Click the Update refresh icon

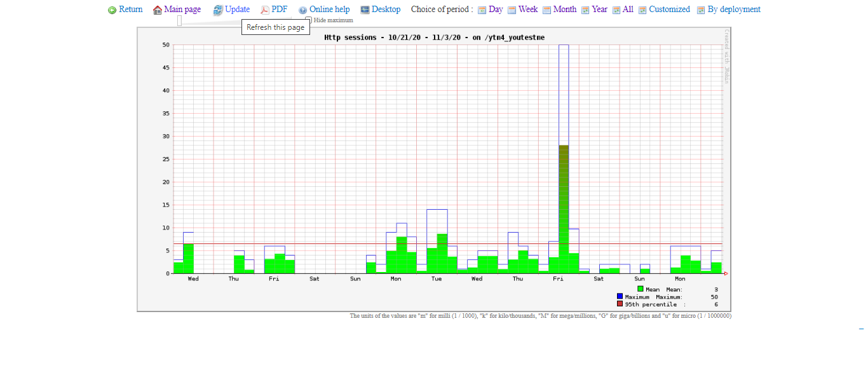[218, 10]
